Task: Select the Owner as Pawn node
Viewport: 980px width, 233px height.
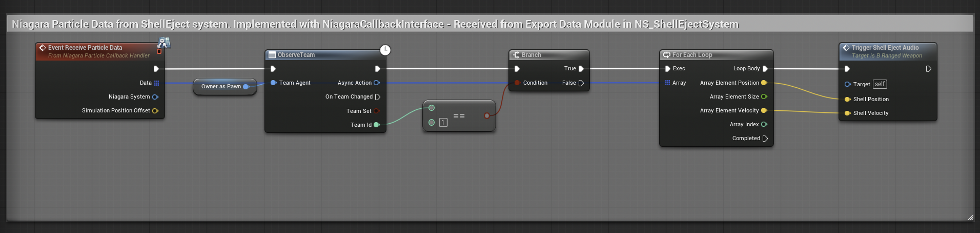Action: pyautogui.click(x=224, y=86)
